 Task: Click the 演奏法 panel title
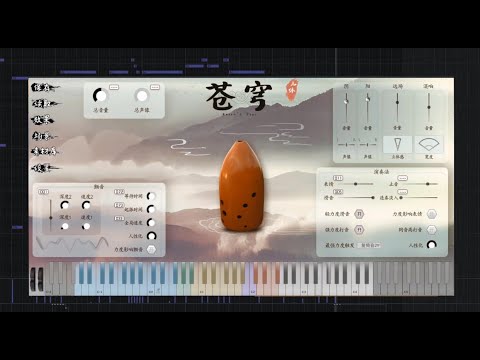(x=381, y=172)
